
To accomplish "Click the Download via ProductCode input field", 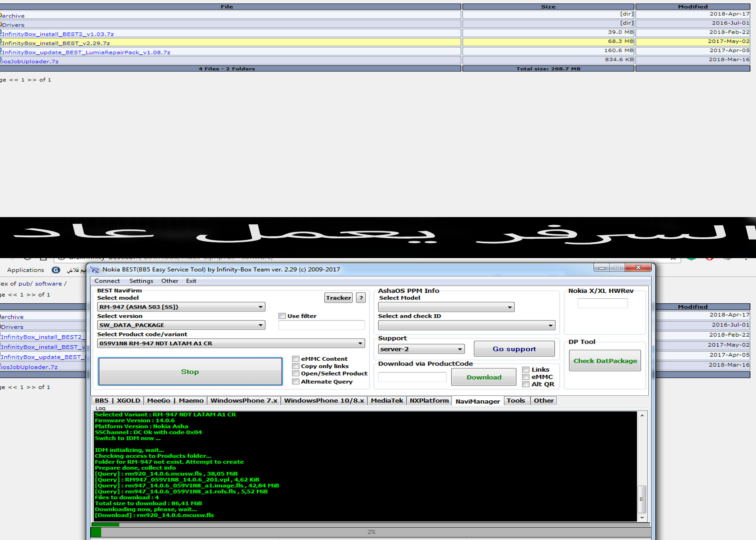I will (412, 377).
